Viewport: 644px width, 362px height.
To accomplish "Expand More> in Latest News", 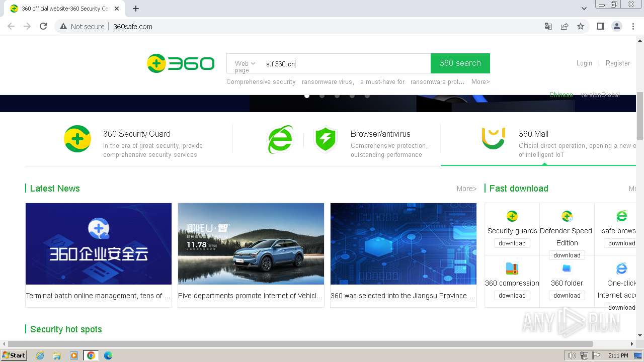I will click(466, 189).
